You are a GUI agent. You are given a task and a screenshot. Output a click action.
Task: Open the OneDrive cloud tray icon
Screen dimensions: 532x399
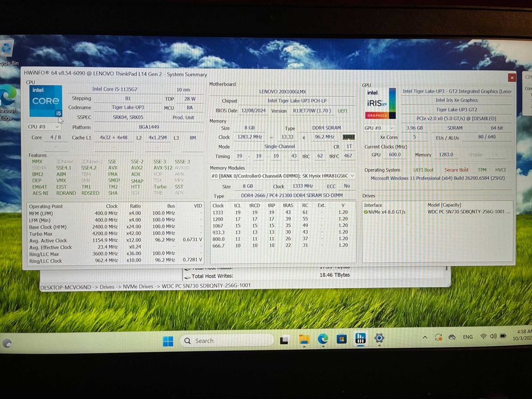[452, 337]
